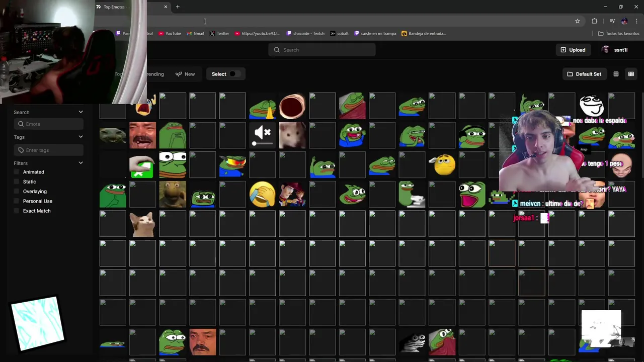Close the Top Emotes browser tab
This screenshot has width=644, height=362.
coord(166,7)
